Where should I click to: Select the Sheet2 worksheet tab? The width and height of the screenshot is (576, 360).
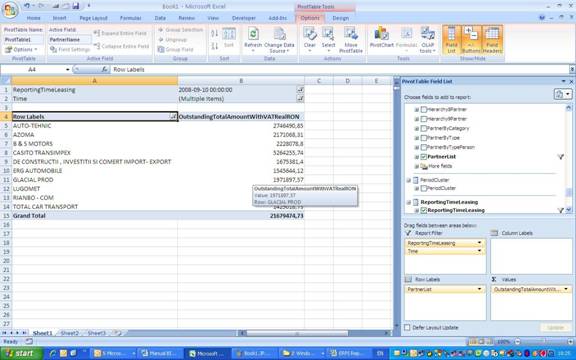point(70,333)
